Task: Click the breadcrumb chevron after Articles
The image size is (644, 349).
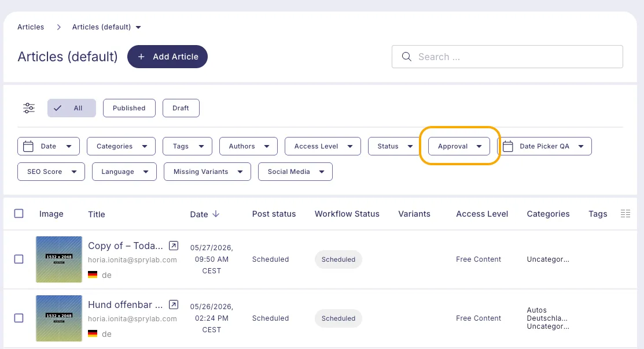Action: pyautogui.click(x=59, y=27)
